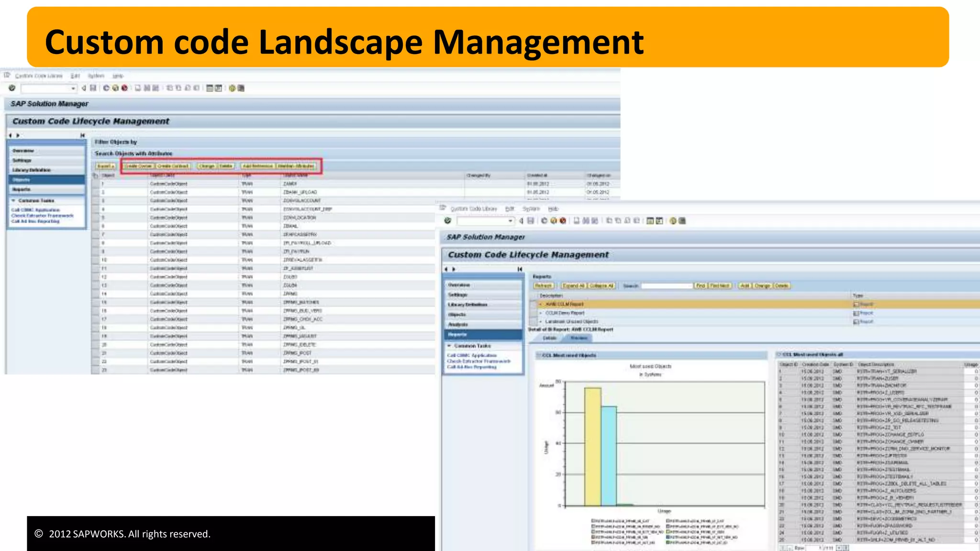Click the Search input field in right window
This screenshot has height=551, width=980.
[667, 286]
